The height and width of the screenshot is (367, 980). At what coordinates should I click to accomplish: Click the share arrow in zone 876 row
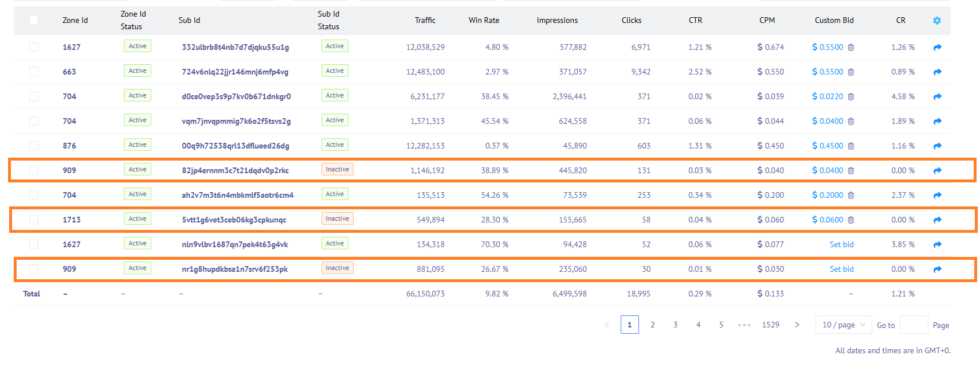coord(937,146)
